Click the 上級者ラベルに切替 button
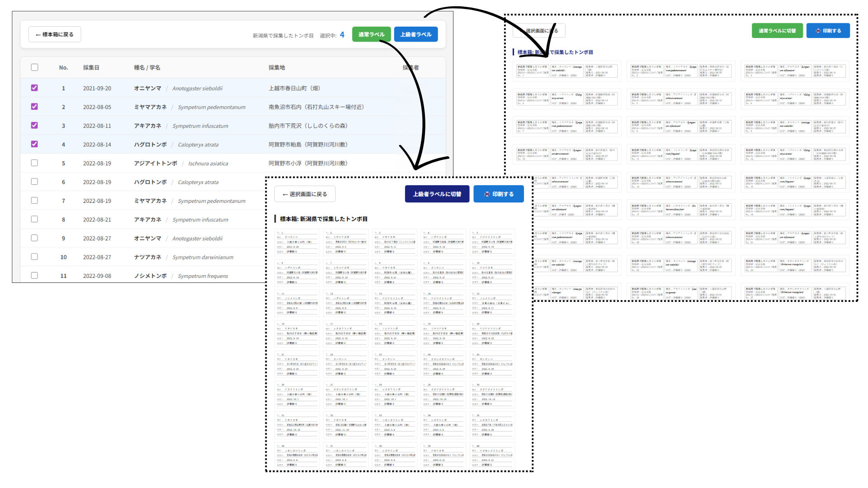Image resolution: width=868 pixels, height=488 pixels. (x=437, y=194)
